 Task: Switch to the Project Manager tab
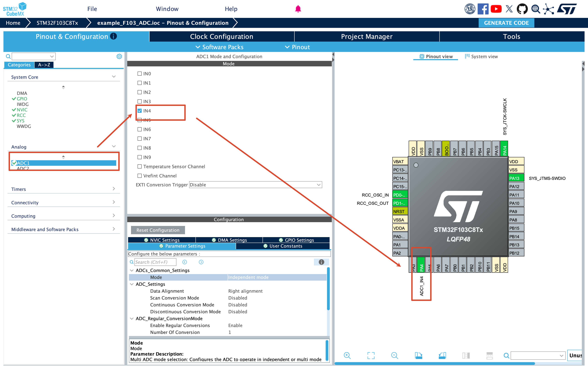(367, 36)
